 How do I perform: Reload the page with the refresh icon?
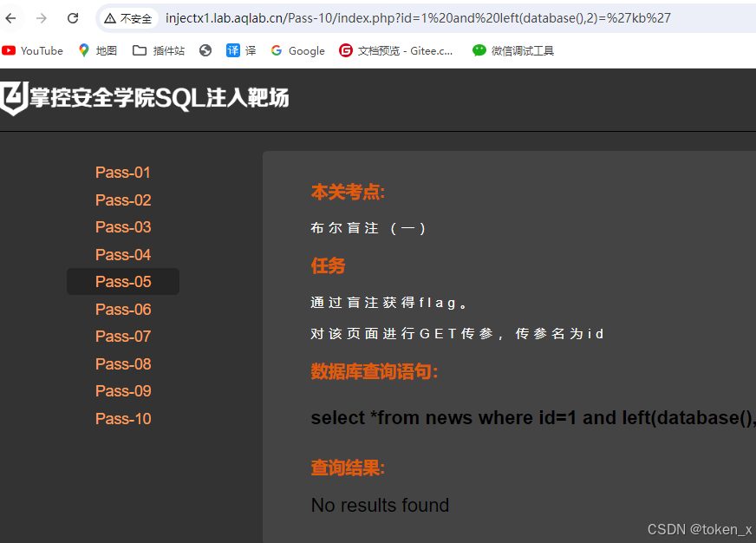(73, 18)
